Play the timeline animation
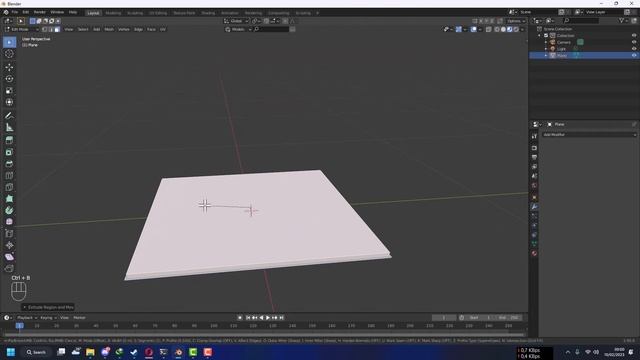640x360 pixels. pyautogui.click(x=268, y=318)
